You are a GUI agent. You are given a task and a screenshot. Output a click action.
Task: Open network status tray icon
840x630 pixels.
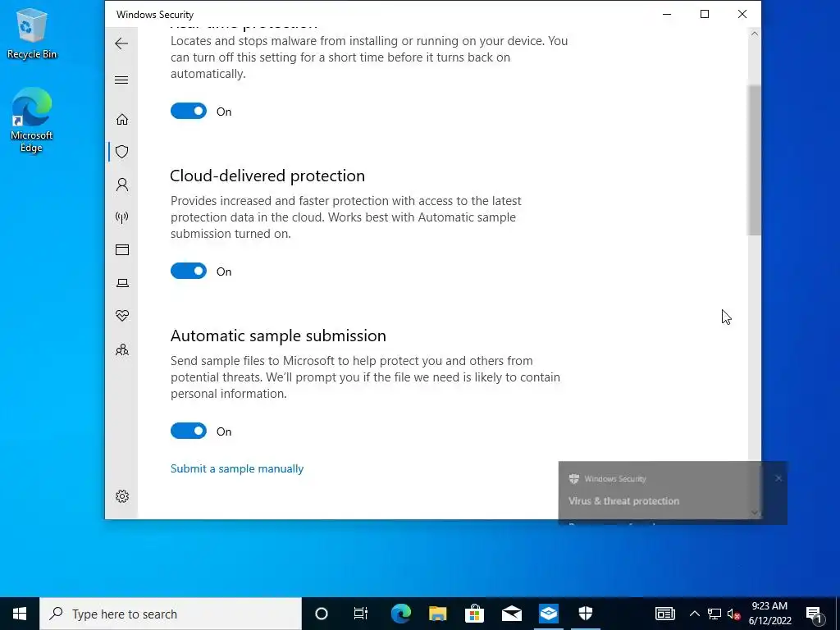714,614
